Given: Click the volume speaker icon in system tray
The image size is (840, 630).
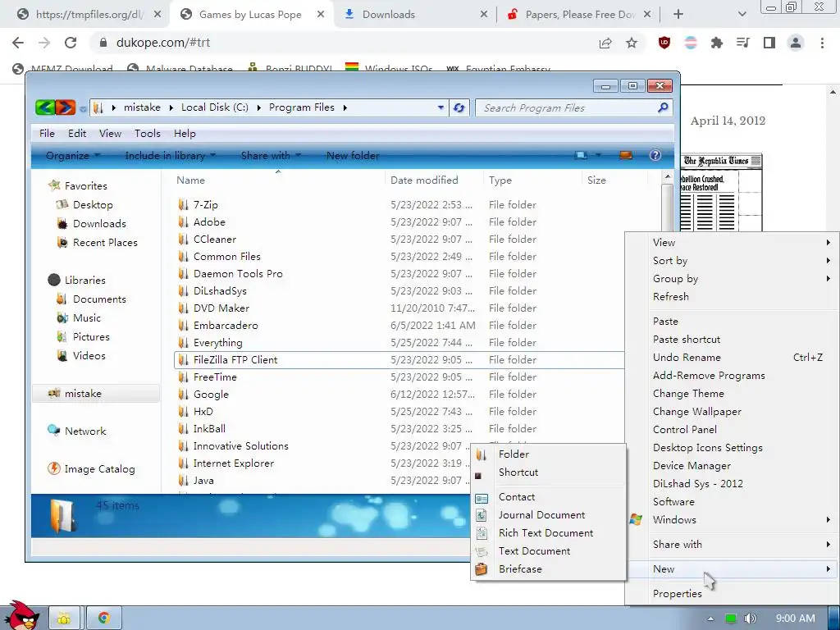Looking at the screenshot, I should (x=751, y=619).
